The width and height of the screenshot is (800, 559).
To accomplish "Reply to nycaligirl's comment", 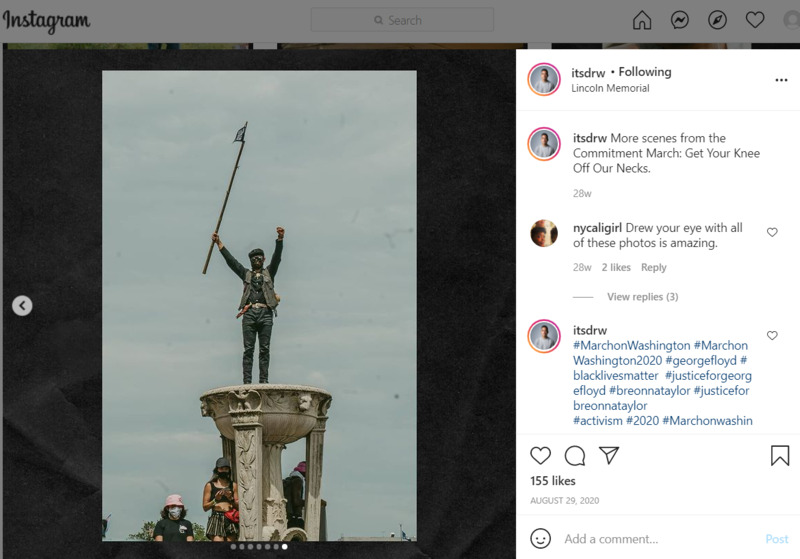I will 653,268.
